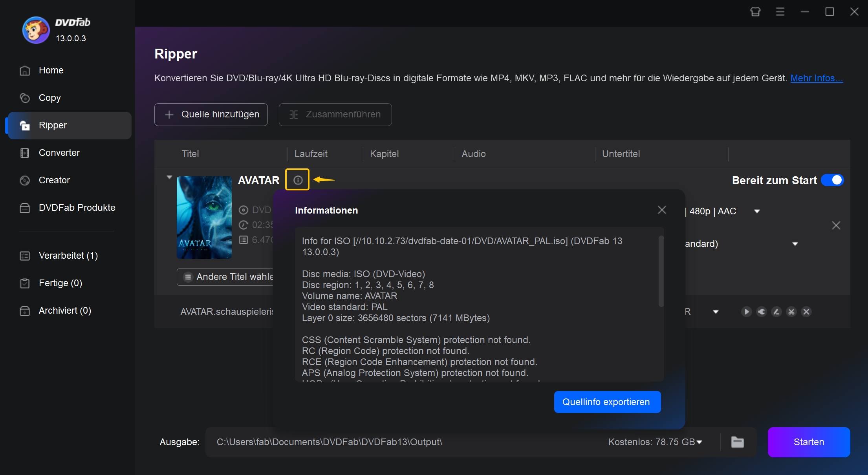The height and width of the screenshot is (475, 868).
Task: Remove the AVATAR source with the X icon
Action: (x=836, y=225)
